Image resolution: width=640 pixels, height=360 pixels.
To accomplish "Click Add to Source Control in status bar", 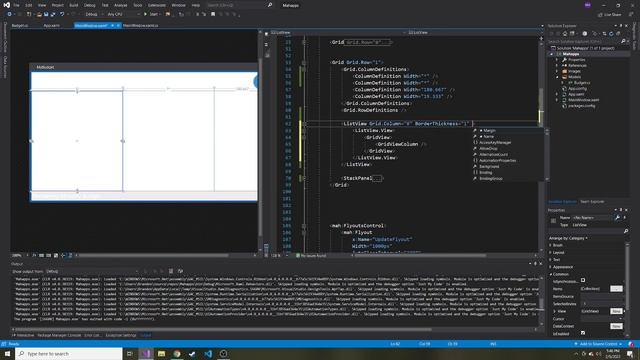I will coord(598,344).
